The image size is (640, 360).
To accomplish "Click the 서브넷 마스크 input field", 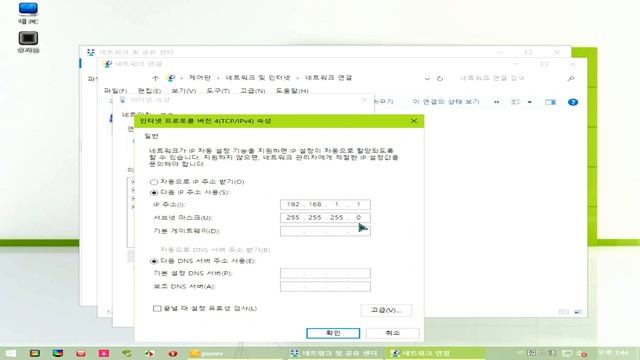I will coord(325,218).
